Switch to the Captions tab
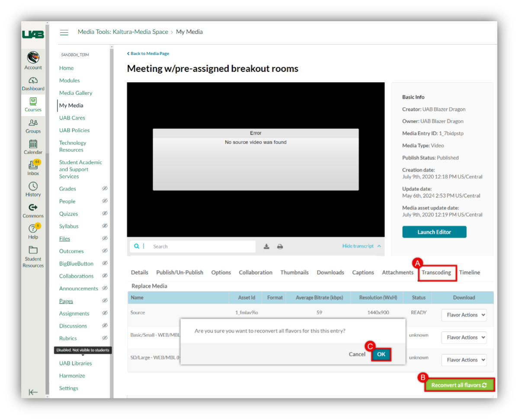This screenshot has height=420, width=519. click(363, 273)
